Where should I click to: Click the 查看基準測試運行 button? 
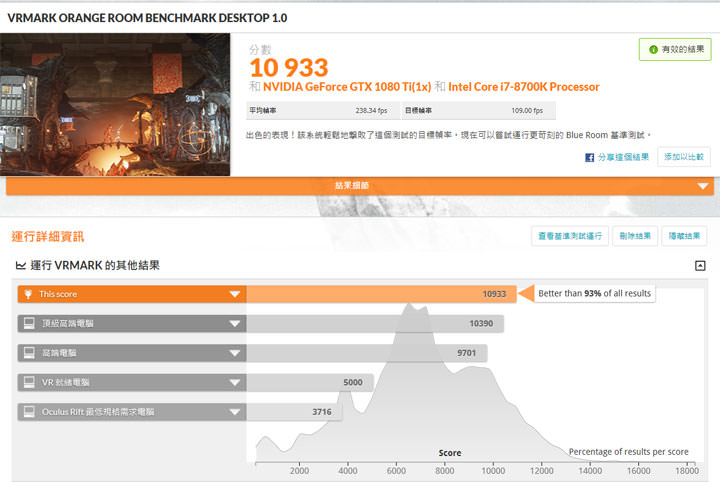(x=570, y=236)
